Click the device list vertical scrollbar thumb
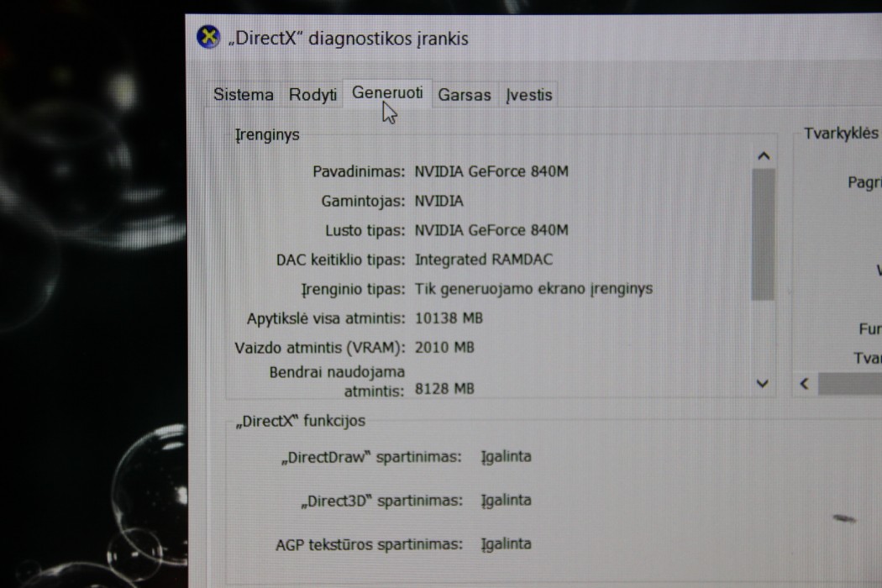Image resolution: width=882 pixels, height=588 pixels. pyautogui.click(x=764, y=234)
